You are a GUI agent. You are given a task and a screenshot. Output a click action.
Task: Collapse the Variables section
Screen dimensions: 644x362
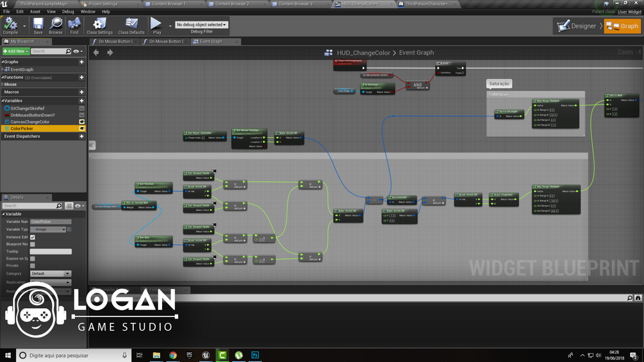3,101
